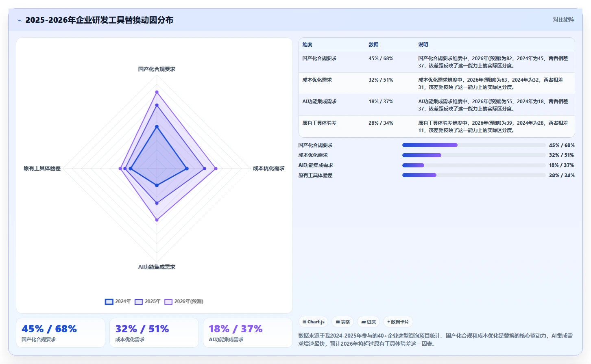Viewport: 591px width, 364px height.
Task: Click the dashboard title 2025-2026年企业研发工具替换动因分布
Action: 99,20
